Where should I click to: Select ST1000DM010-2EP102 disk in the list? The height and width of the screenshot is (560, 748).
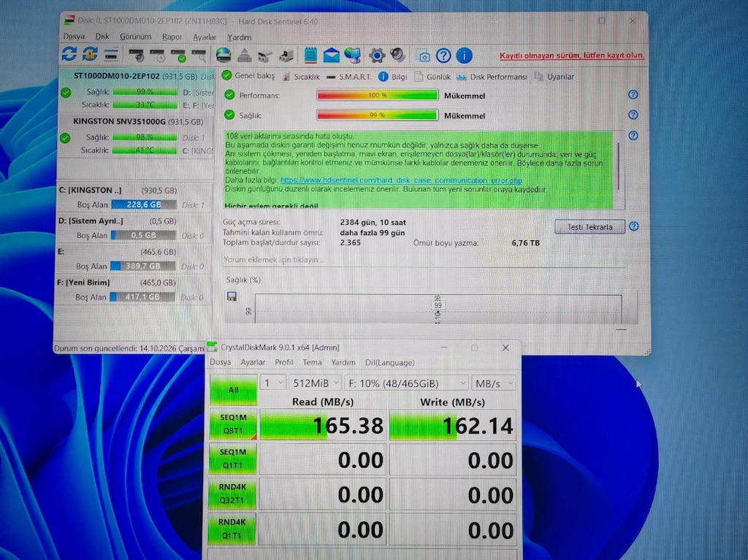tap(137, 90)
